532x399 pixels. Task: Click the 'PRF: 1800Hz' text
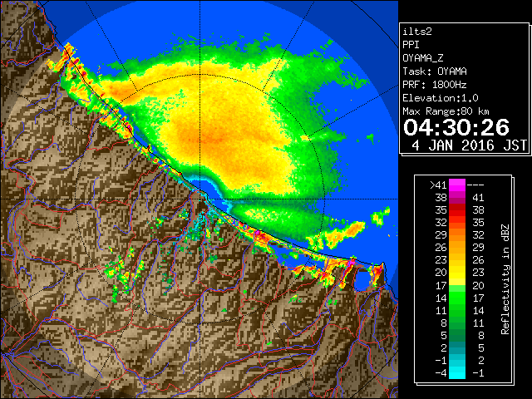pyautogui.click(x=435, y=85)
